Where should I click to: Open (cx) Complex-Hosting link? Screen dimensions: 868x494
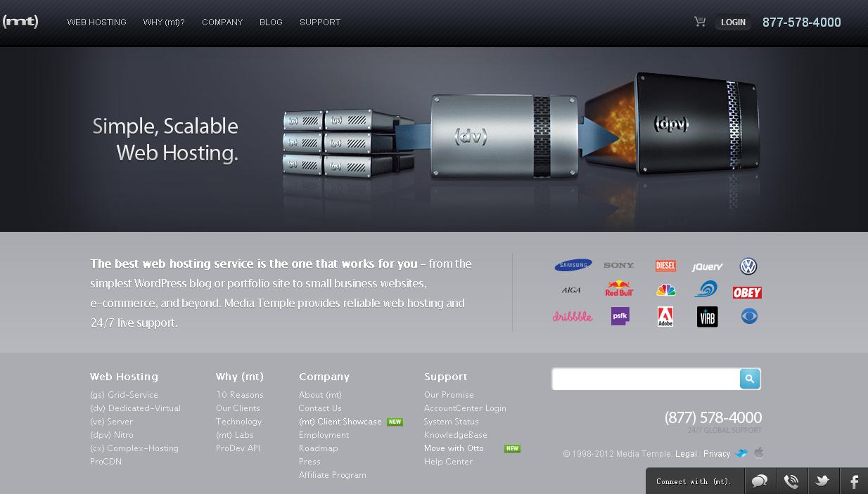pyautogui.click(x=134, y=448)
